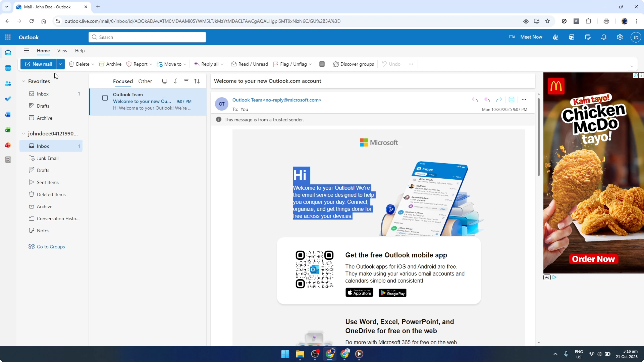The height and width of the screenshot is (362, 644).
Task: Open the My Day icon in header
Action: coord(588,37)
